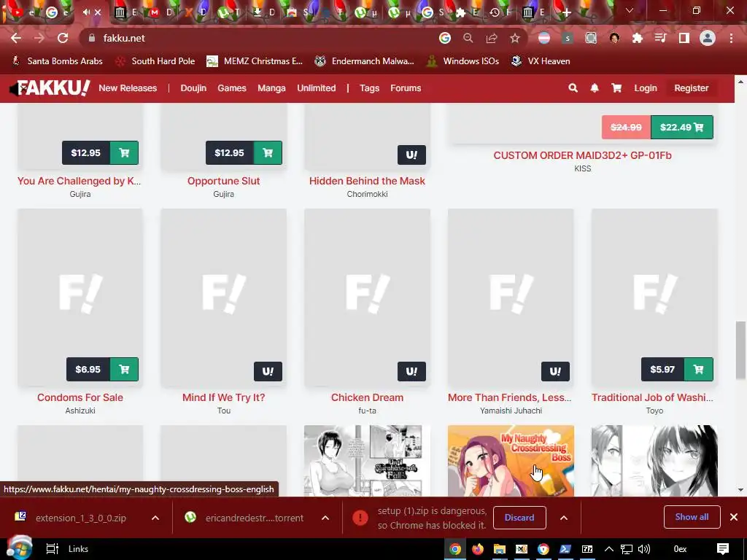Click the Register button
Viewport: 747px width, 560px height.
(692, 88)
